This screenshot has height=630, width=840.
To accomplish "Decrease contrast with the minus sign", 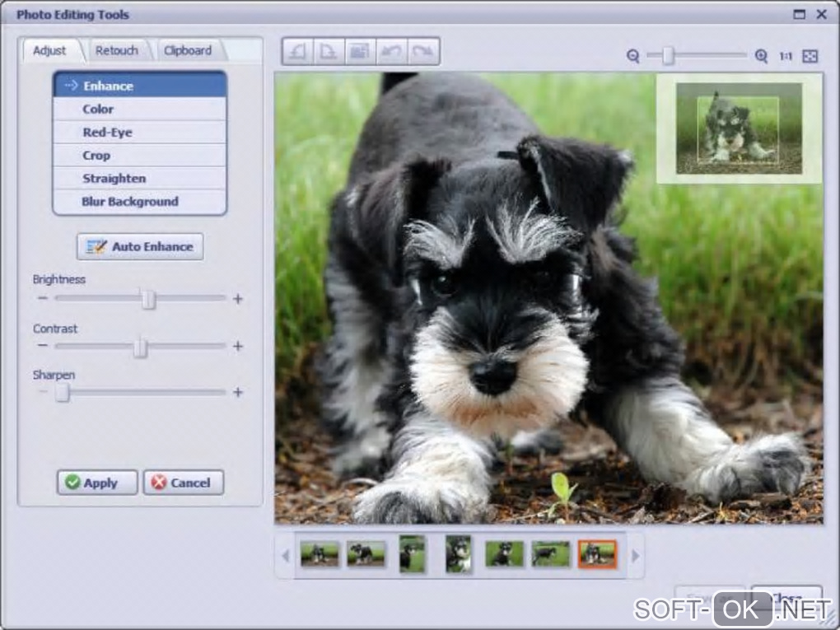I will pyautogui.click(x=43, y=346).
